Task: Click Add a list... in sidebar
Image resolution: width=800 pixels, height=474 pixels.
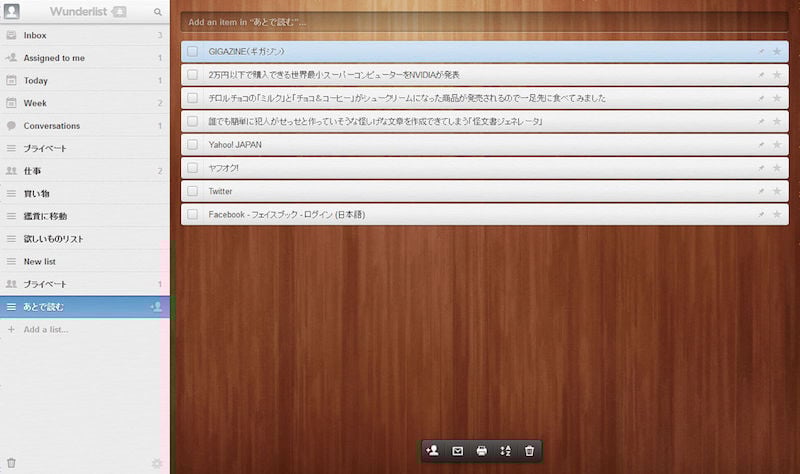Action: click(46, 329)
